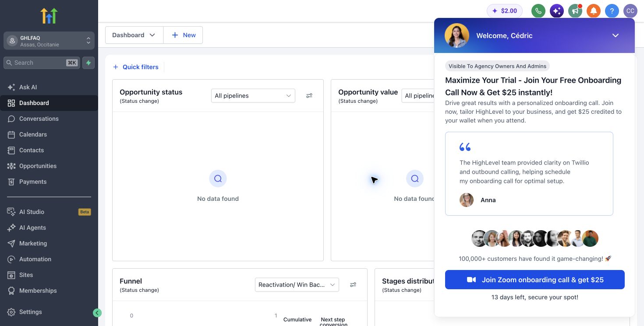The height and width of the screenshot is (326, 644).
Task: Collapse the sidebar with green arrow
Action: coord(97,312)
